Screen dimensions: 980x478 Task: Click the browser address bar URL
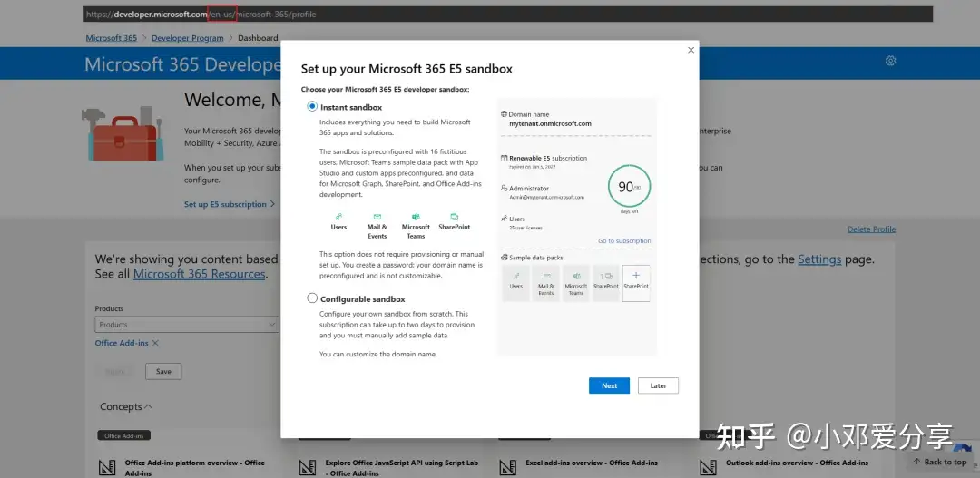[507, 14]
